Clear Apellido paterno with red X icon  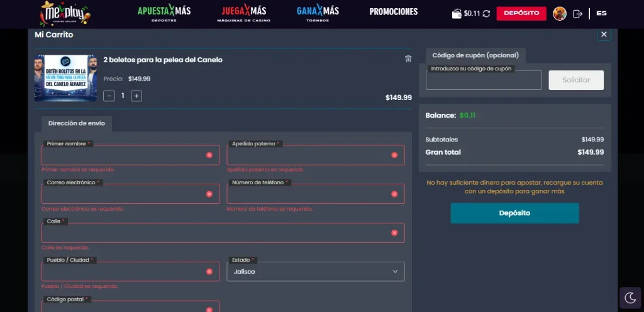click(394, 155)
